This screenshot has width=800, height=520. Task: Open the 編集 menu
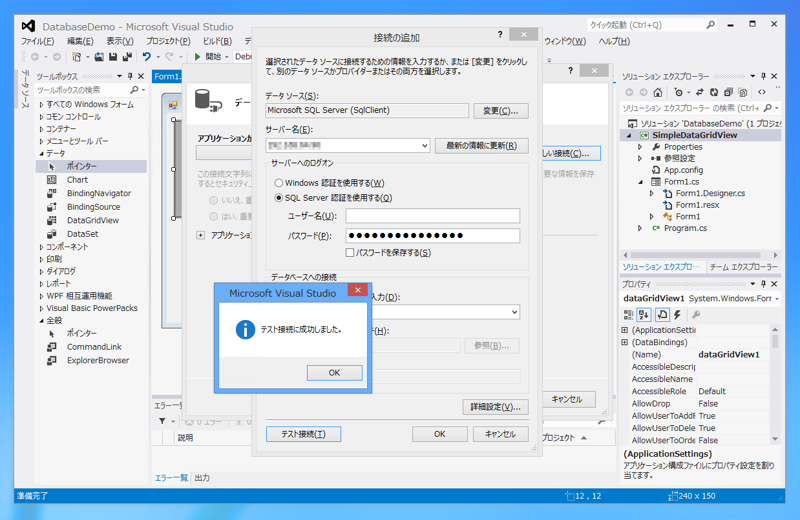(80, 41)
